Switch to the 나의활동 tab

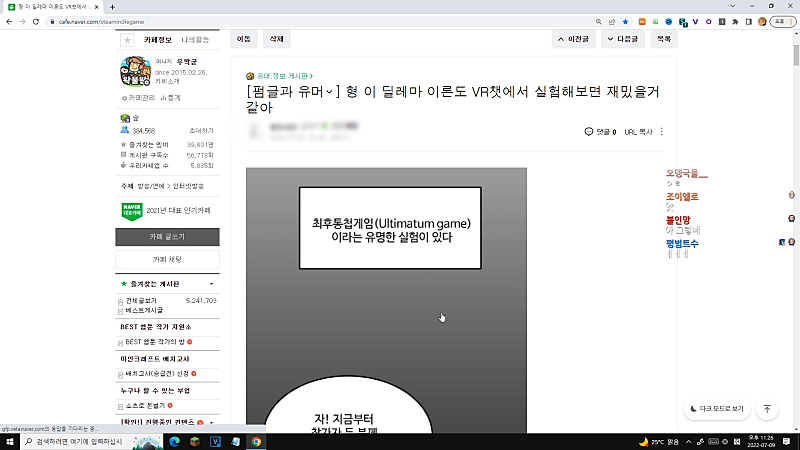pyautogui.click(x=195, y=40)
